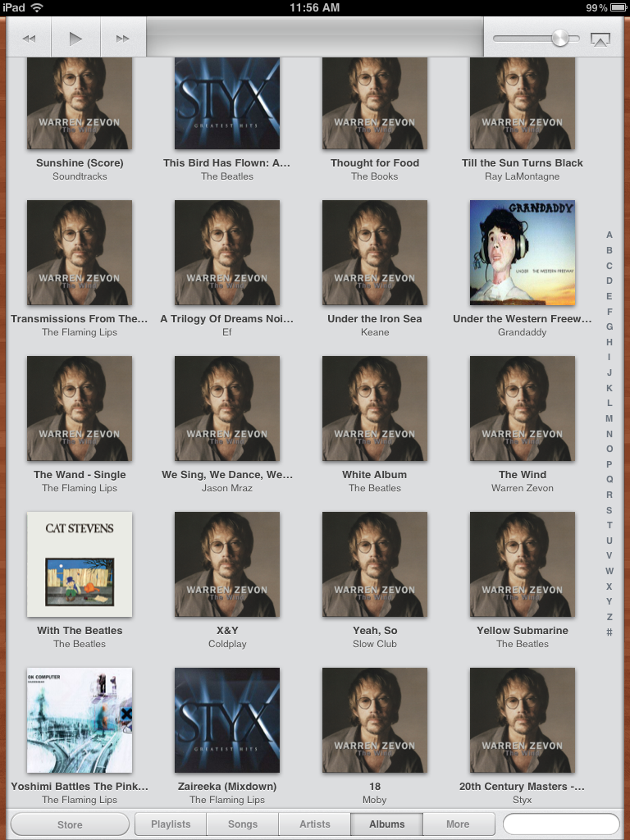Switch to the Artists tab
The image size is (630, 840).
pos(314,824)
